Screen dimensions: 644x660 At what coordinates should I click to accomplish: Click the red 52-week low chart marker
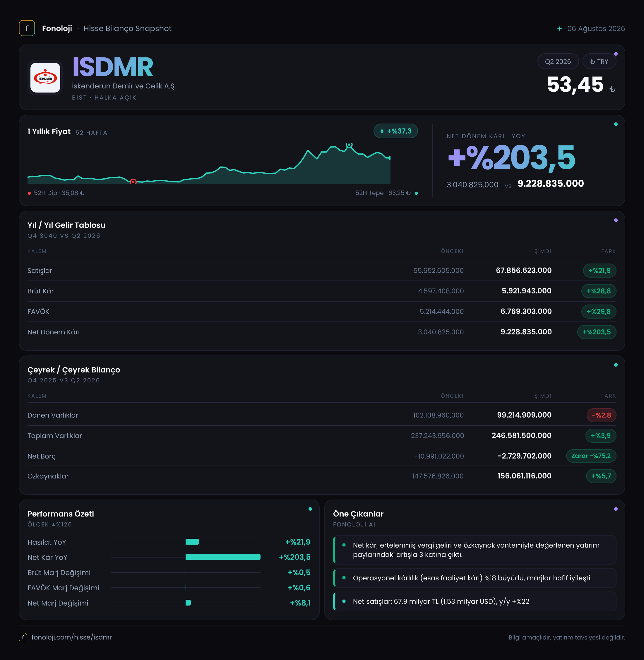(x=133, y=182)
